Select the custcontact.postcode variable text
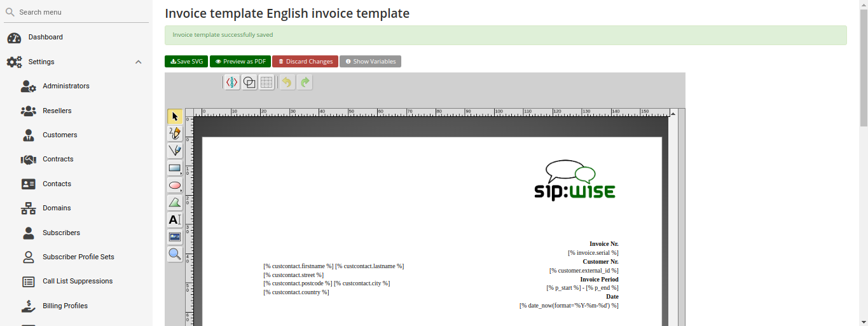 tap(298, 283)
